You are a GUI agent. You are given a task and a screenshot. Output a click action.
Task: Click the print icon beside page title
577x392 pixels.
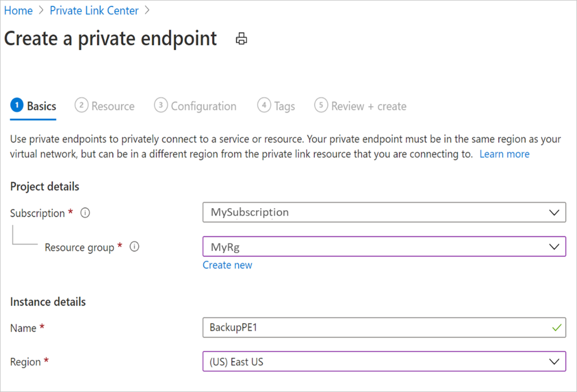pos(241,38)
